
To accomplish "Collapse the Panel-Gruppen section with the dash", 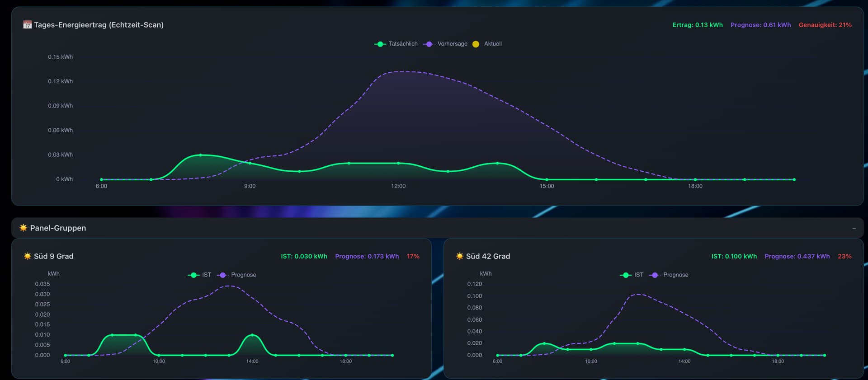I will [854, 229].
